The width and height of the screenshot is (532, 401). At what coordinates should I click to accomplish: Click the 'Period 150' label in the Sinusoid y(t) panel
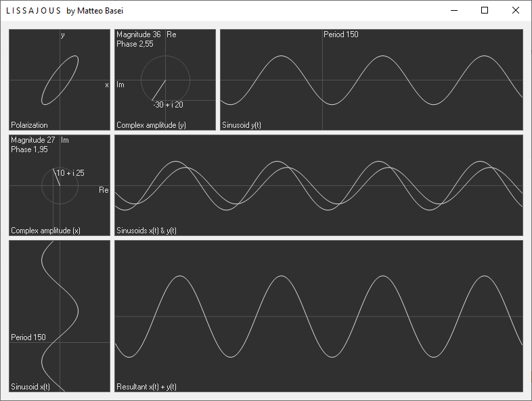tap(341, 34)
